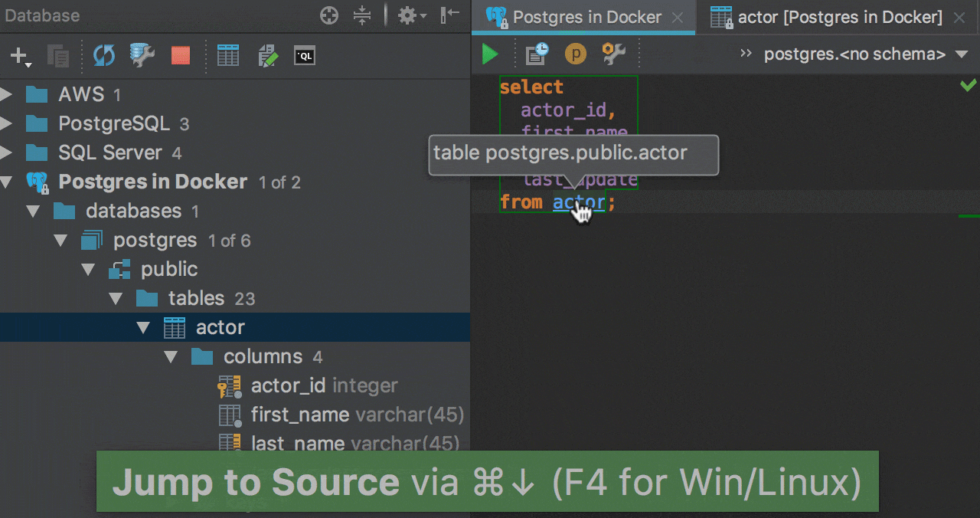Click the Synchronize refresh icon
Viewport: 980px width, 518px height.
[103, 56]
